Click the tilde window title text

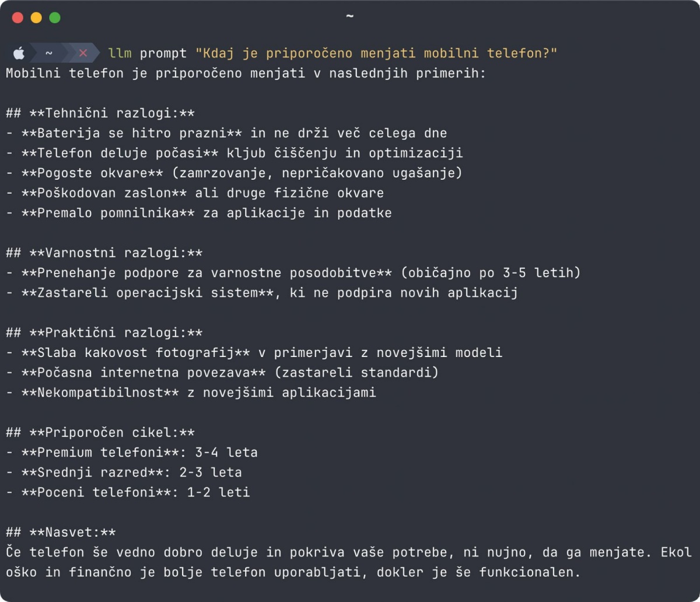[x=349, y=16]
